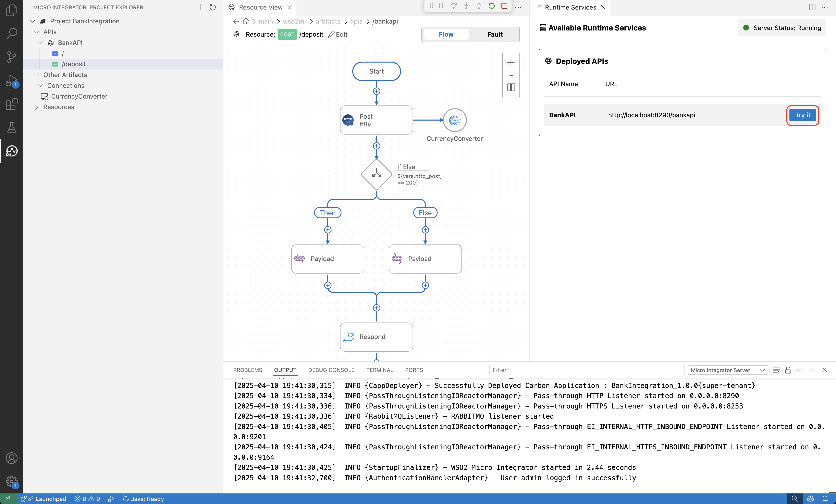Open Resource View tab more actions

pos(518,7)
